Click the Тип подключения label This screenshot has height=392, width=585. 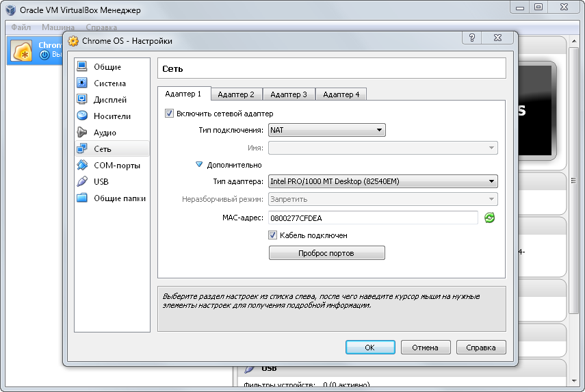pos(231,130)
